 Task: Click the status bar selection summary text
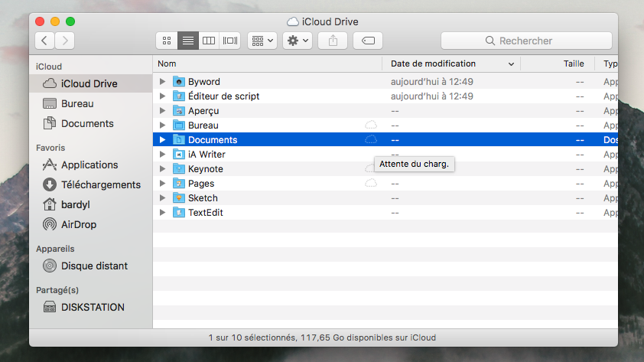322,338
